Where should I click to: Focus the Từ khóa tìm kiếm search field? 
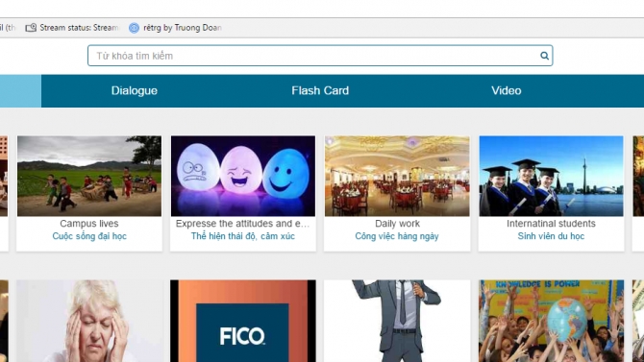tap(319, 56)
